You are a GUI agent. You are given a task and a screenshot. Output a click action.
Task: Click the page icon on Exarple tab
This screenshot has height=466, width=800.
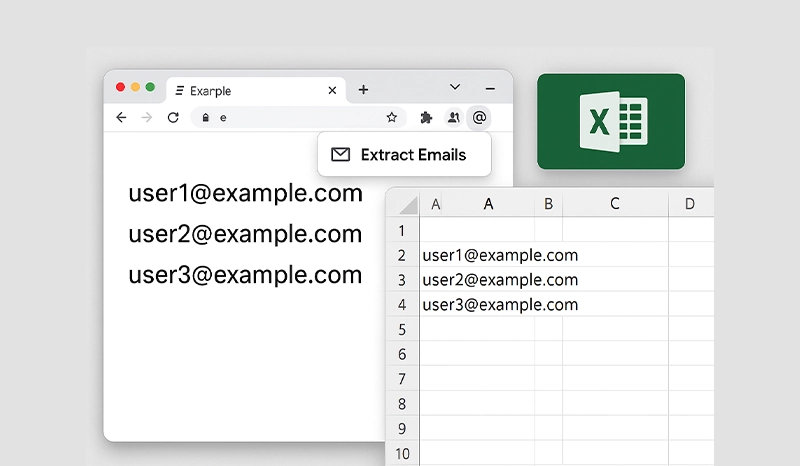pyautogui.click(x=180, y=90)
